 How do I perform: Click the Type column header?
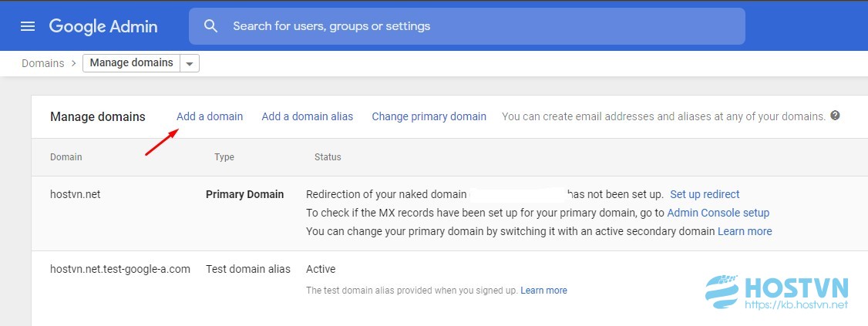[224, 157]
